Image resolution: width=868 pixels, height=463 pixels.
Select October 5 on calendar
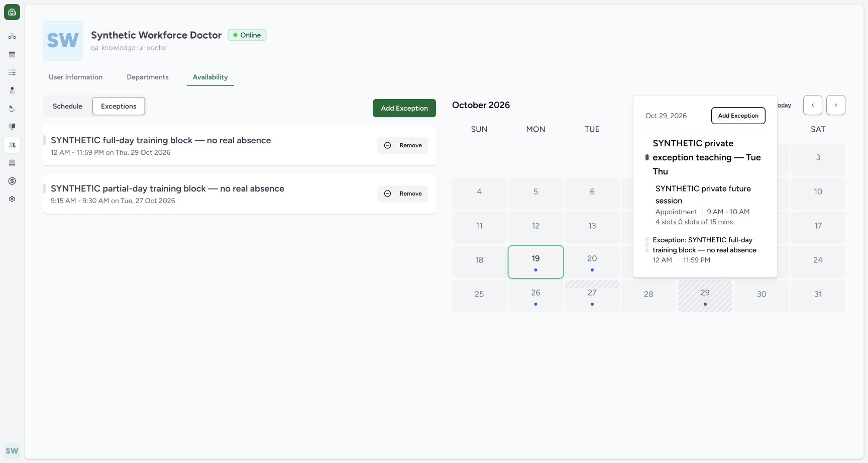(536, 194)
